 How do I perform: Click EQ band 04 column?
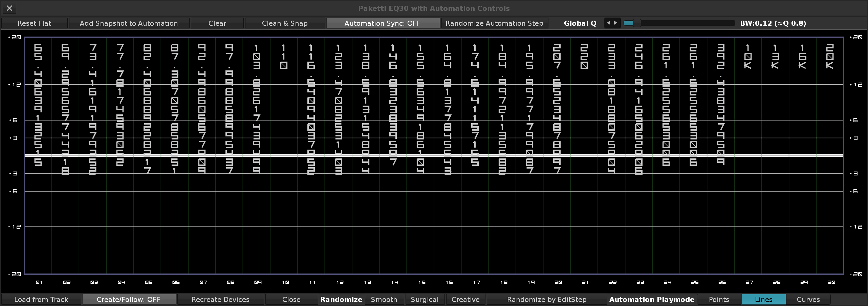click(x=120, y=156)
